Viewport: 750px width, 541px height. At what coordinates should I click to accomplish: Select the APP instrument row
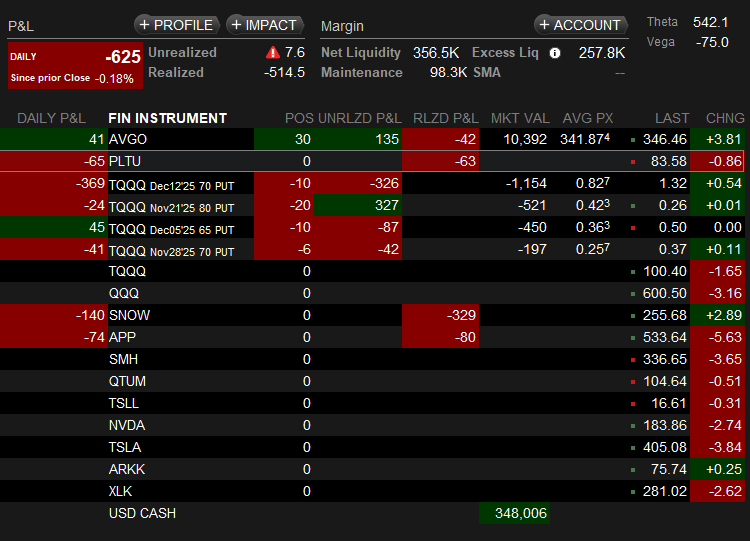coord(372,337)
